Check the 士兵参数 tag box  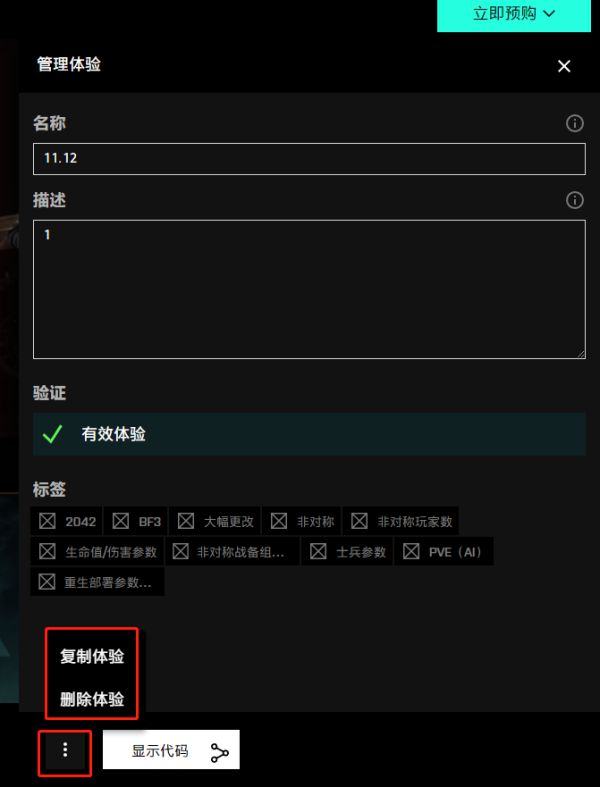pyautogui.click(x=318, y=551)
